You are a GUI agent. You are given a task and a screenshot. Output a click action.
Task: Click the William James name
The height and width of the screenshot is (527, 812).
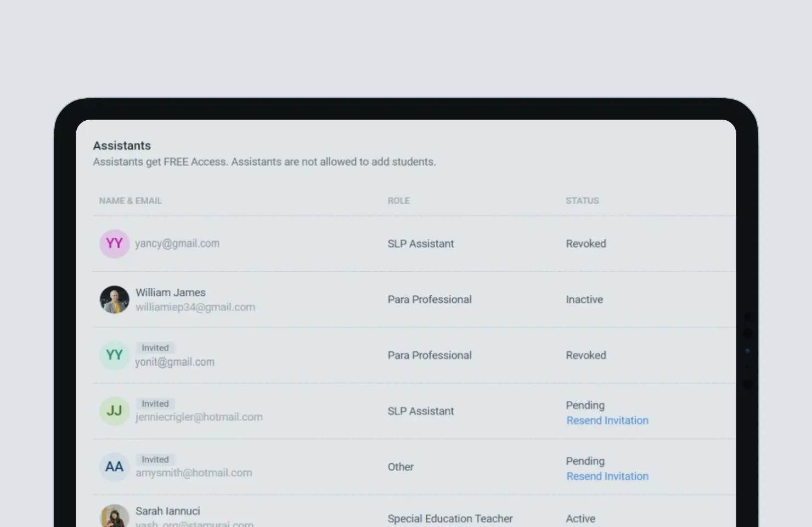pos(171,293)
